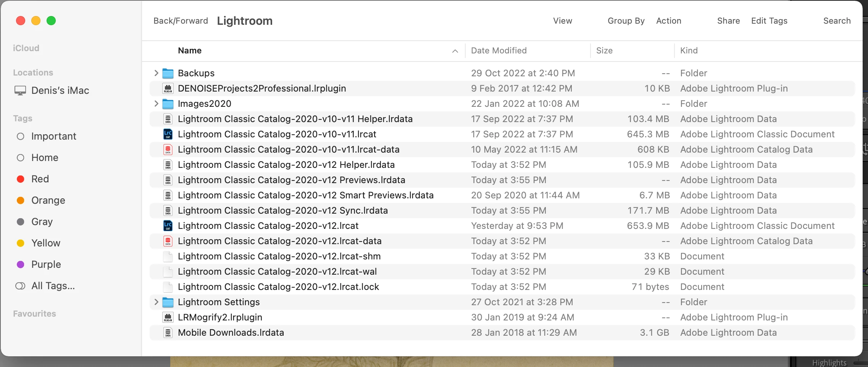
Task: Sort by the Kind column header
Action: (x=689, y=51)
